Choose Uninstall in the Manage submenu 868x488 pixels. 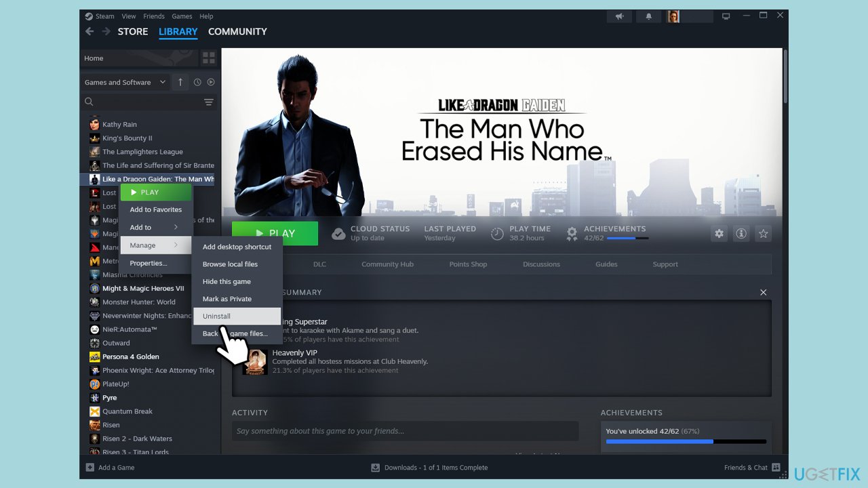(x=237, y=316)
